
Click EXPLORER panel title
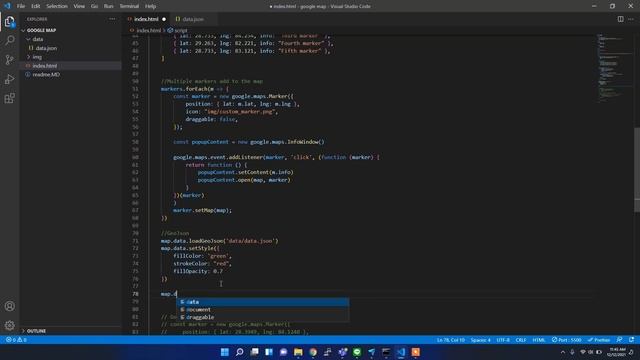(x=37, y=19)
